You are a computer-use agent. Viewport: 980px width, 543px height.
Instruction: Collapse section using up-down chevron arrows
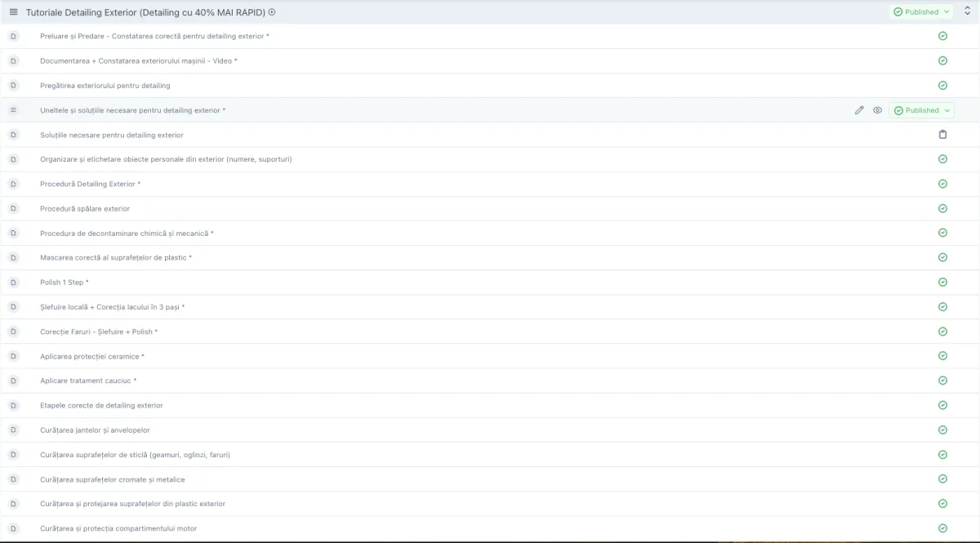click(967, 11)
